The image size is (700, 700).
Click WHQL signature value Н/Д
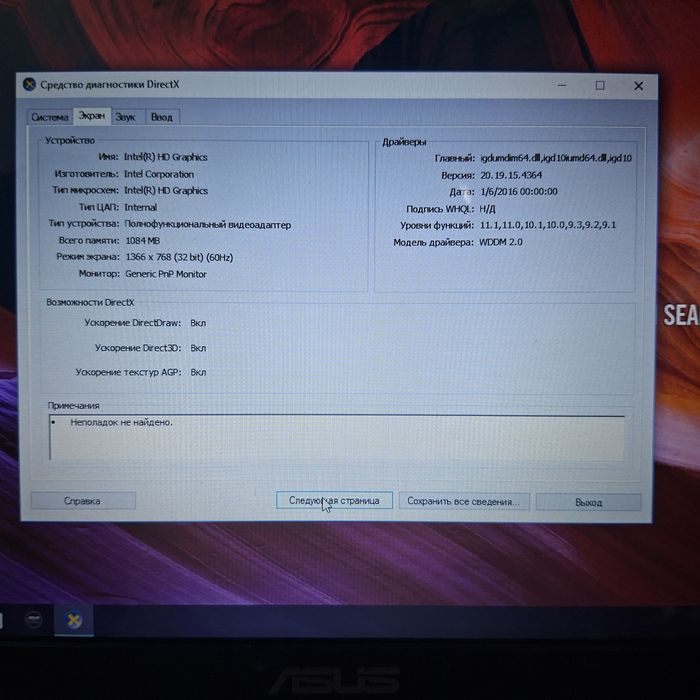pos(487,209)
